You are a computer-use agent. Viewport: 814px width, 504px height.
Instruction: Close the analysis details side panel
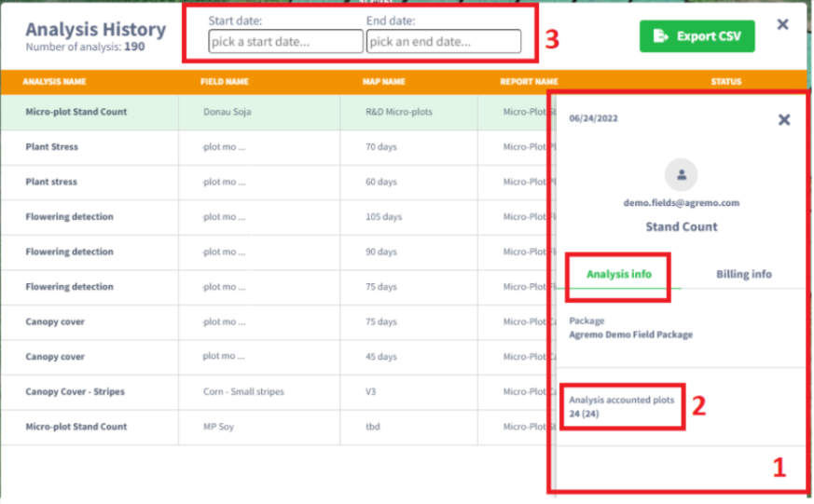(x=783, y=119)
